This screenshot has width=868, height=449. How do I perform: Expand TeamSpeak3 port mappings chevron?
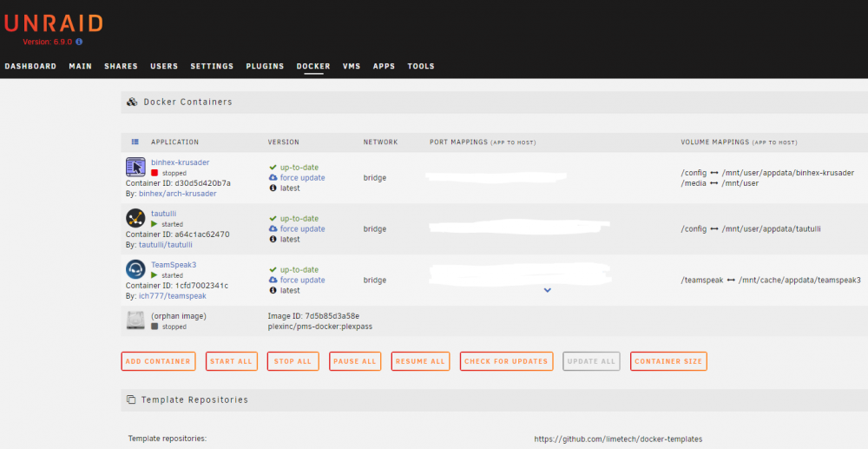[x=547, y=290]
